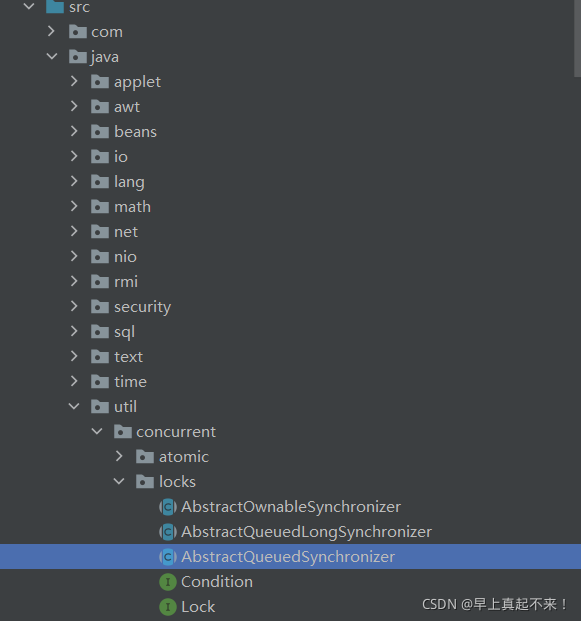The width and height of the screenshot is (581, 621).
Task: Collapse the locks package
Action: [x=119, y=481]
